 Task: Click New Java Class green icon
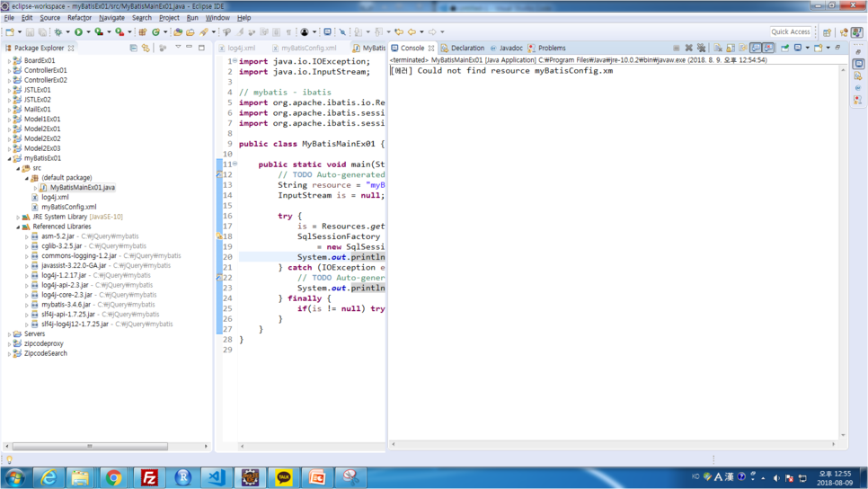156,32
